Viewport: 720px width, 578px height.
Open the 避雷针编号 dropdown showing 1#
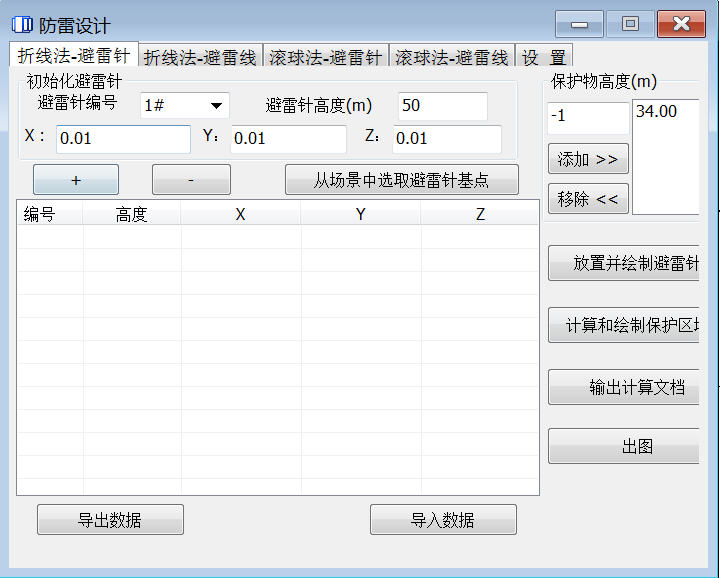[185, 106]
